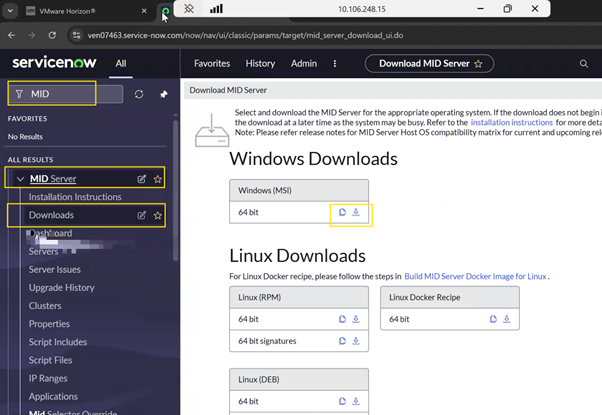
Task: Click the navigator sidebar scrollbar
Action: point(175,190)
